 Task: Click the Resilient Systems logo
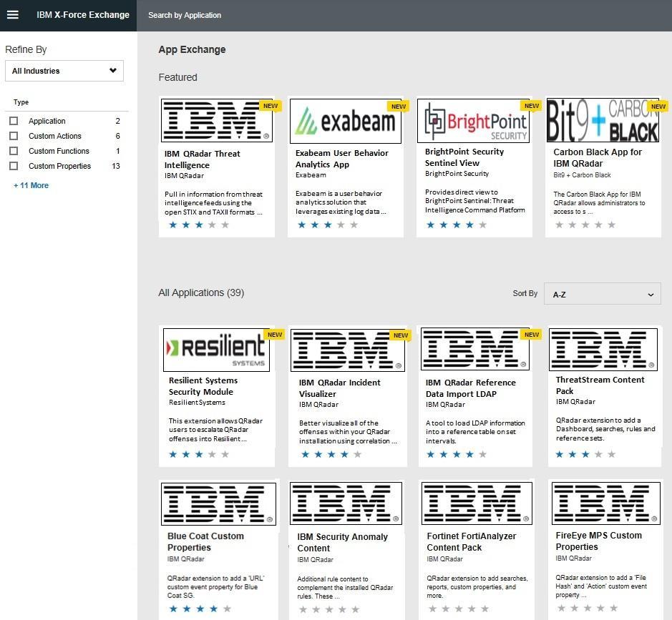point(216,350)
